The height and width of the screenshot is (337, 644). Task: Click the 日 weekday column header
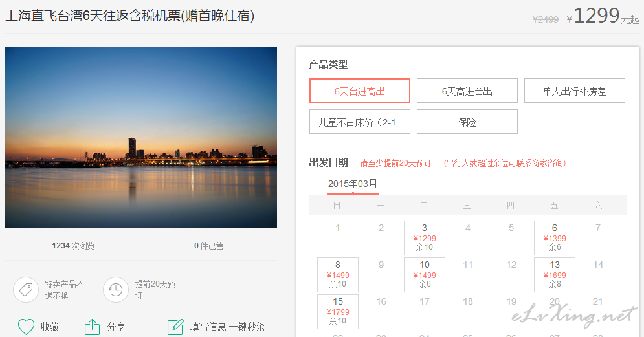[x=337, y=205]
